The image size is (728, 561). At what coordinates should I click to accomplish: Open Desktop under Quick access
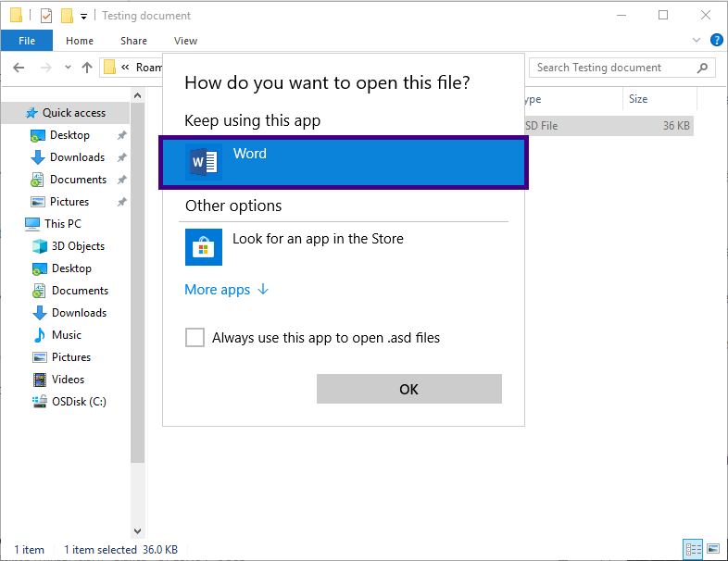coord(69,135)
